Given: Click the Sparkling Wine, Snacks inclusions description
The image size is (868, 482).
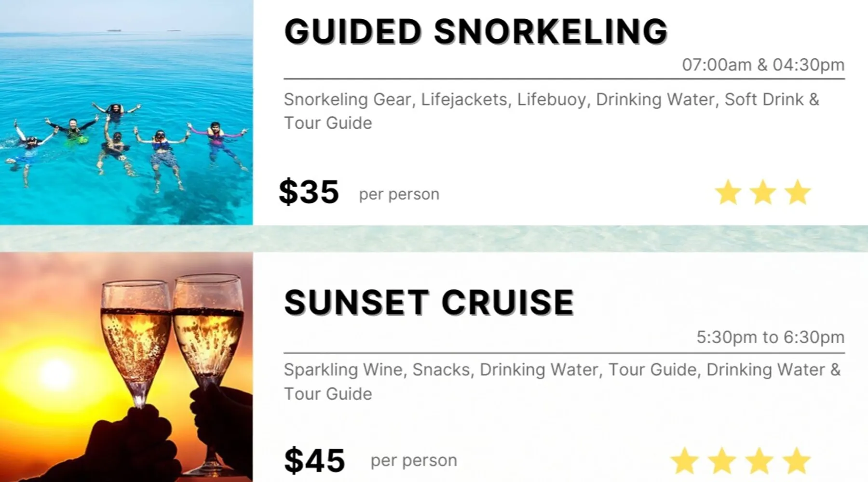Looking at the screenshot, I should 562,381.
